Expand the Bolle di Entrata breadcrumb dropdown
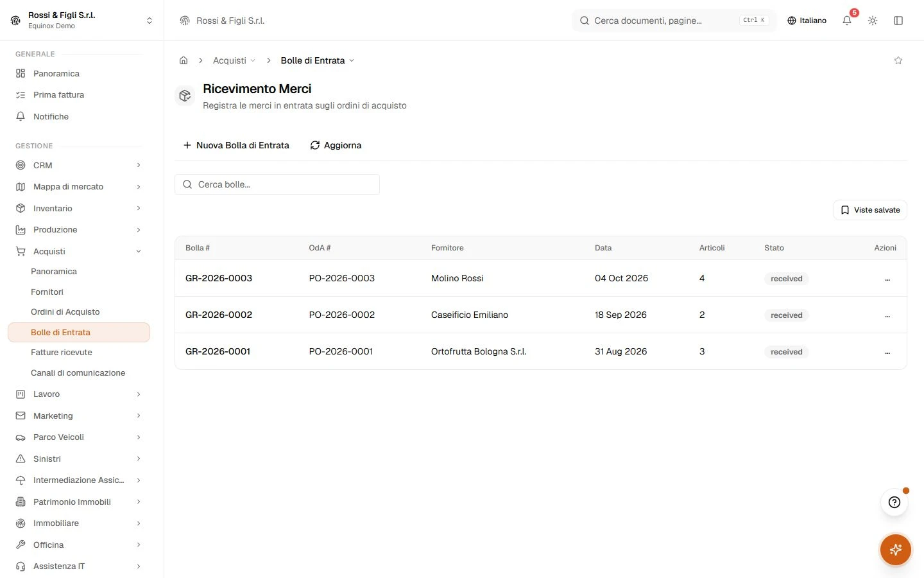The height and width of the screenshot is (578, 924). click(318, 60)
